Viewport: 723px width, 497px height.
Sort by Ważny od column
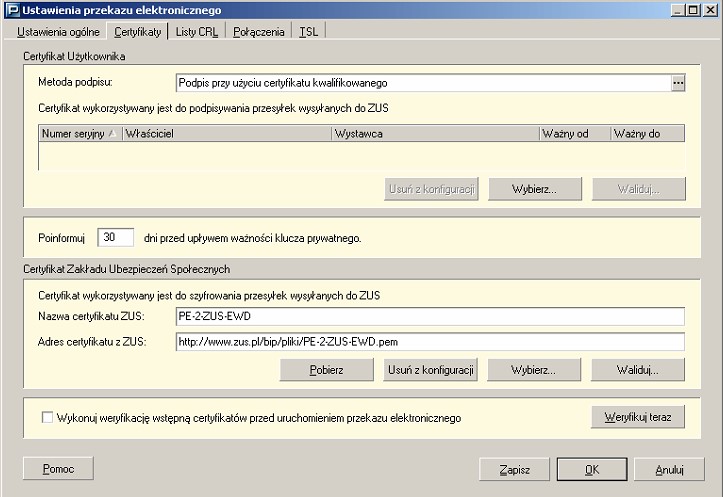[x=575, y=134]
